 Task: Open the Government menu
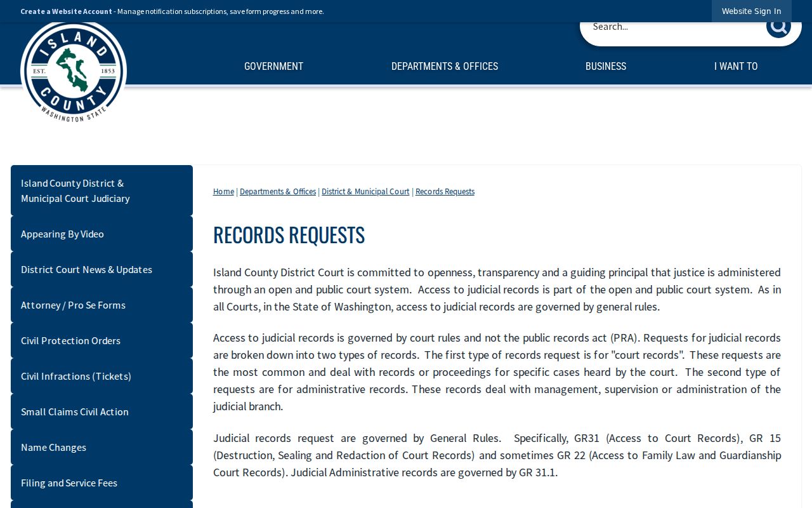coord(273,66)
